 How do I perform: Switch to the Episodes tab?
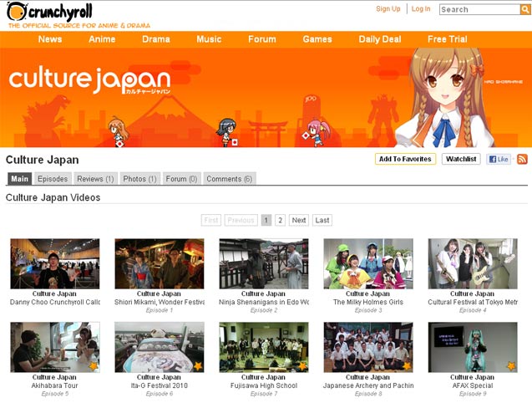click(x=53, y=179)
